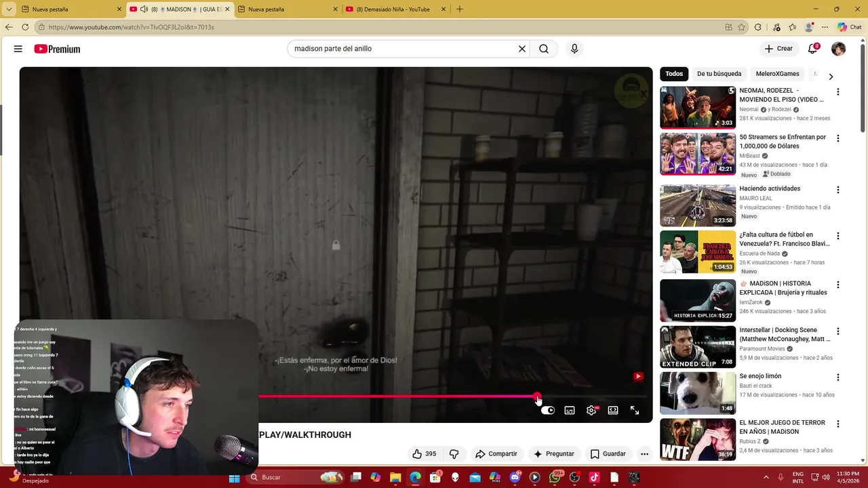868x488 pixels.
Task: Start voice search with the microphone
Action: click(x=574, y=49)
